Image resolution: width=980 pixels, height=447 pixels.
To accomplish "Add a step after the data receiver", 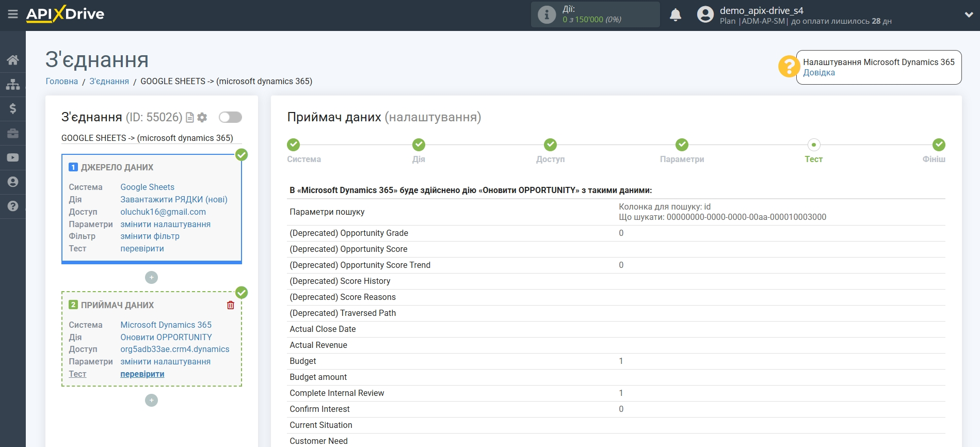I will pyautogui.click(x=151, y=401).
